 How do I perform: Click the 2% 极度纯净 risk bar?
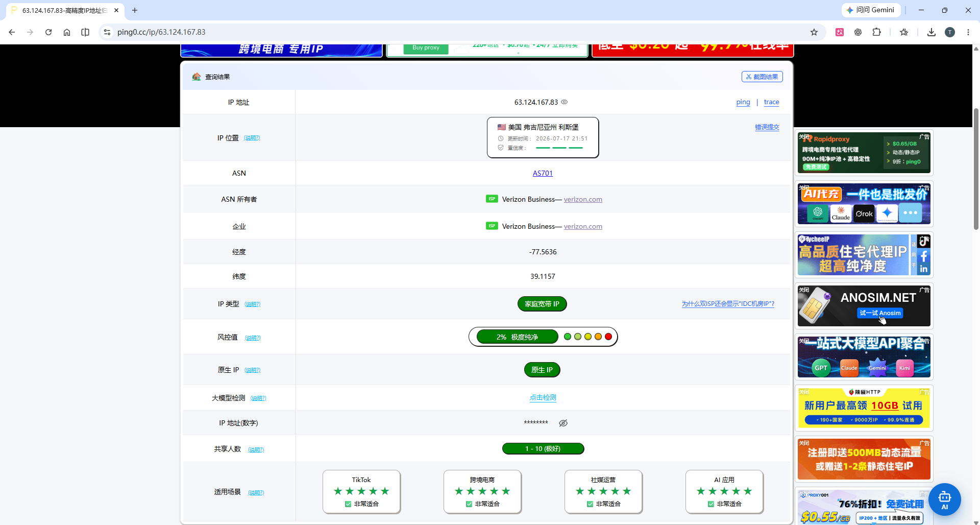tap(517, 337)
